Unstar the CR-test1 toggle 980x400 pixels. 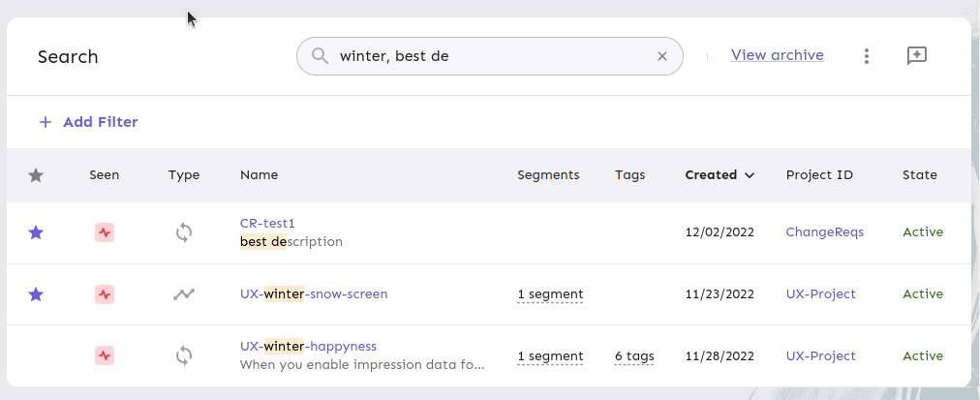coord(36,232)
